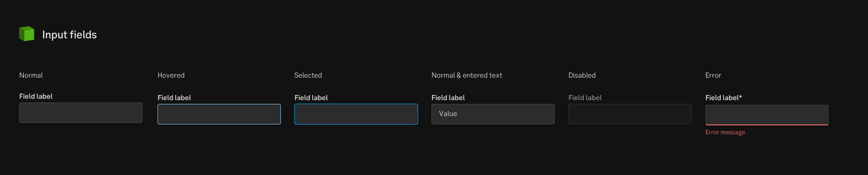The image size is (868, 175).
Task: Focus the Selected state input field
Action: pos(356,114)
